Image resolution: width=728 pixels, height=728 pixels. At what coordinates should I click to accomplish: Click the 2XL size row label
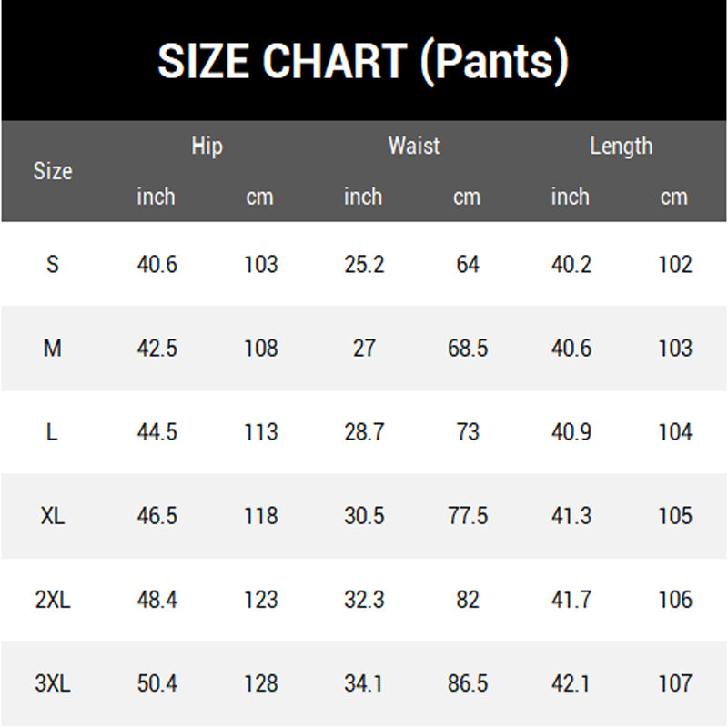53,600
